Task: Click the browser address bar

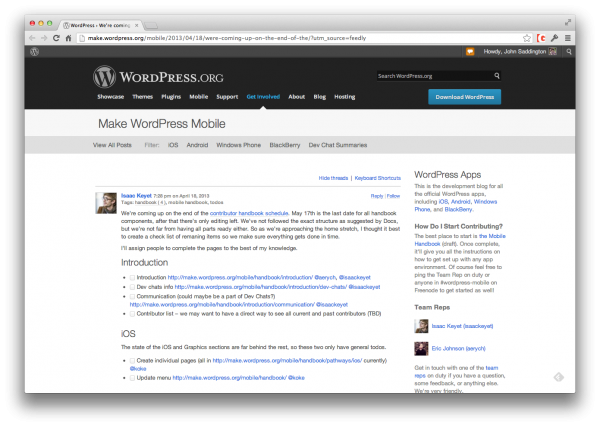Action: tap(298, 38)
